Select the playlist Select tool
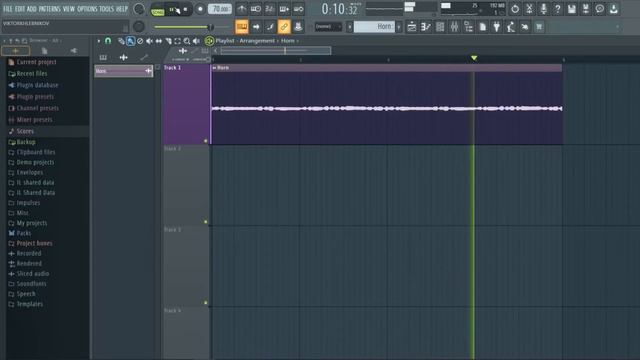 [178, 41]
